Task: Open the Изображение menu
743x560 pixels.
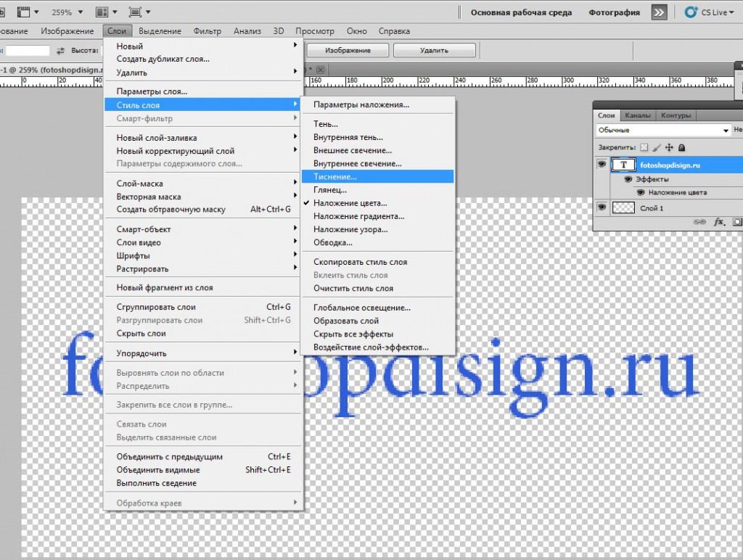Action: (67, 30)
